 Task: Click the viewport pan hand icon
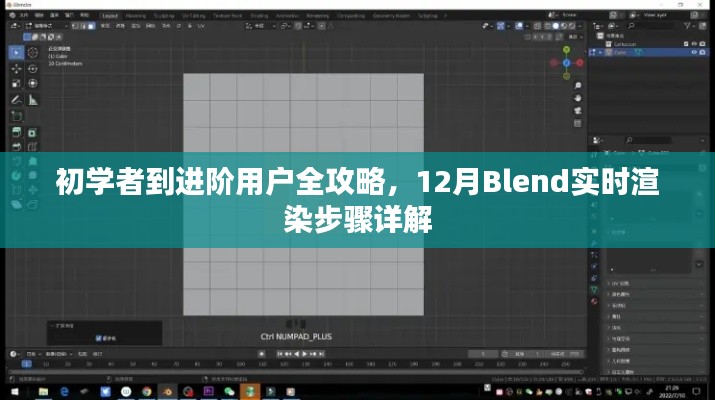[578, 98]
